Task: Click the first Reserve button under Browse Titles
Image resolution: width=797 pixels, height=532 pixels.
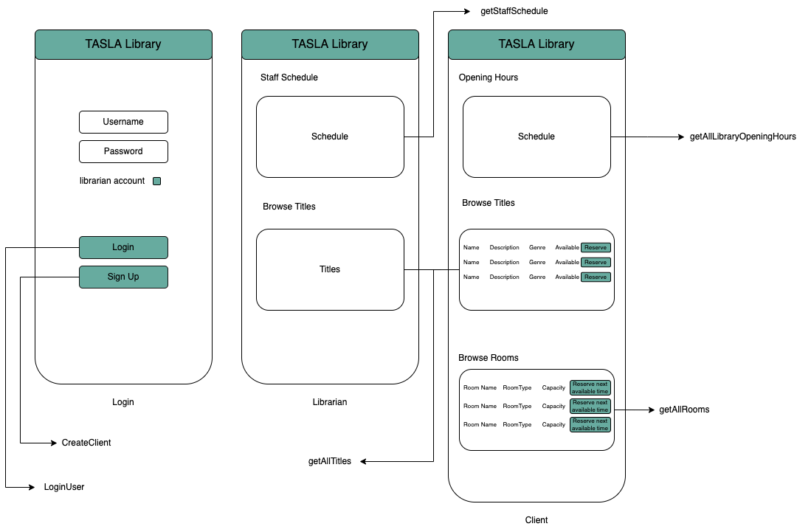Action: [x=596, y=247]
